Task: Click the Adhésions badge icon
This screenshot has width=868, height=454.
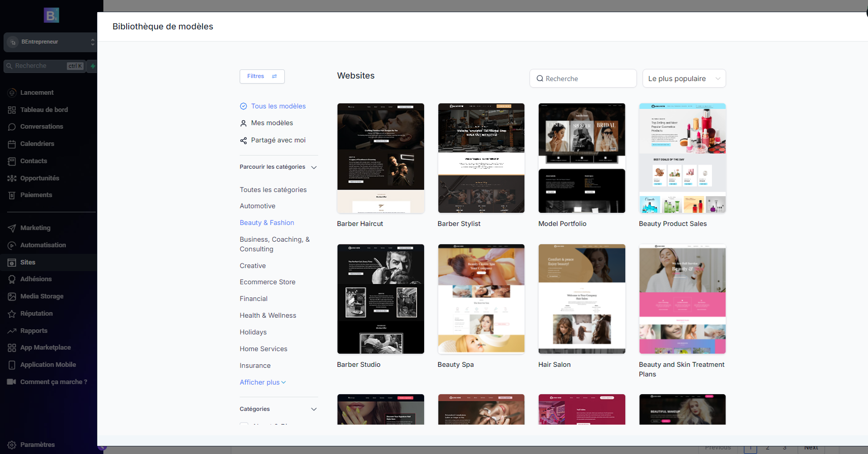Action: click(12, 279)
